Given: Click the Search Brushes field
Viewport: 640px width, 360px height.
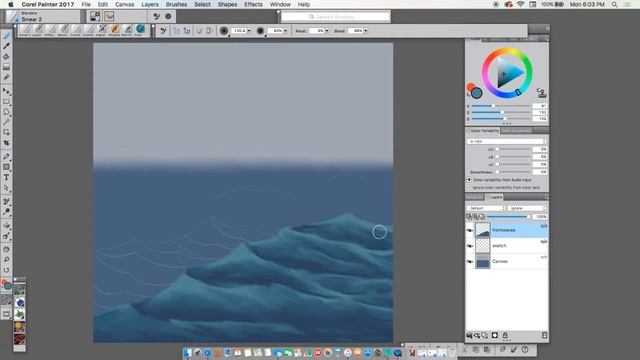Looking at the screenshot, I should tap(336, 17).
